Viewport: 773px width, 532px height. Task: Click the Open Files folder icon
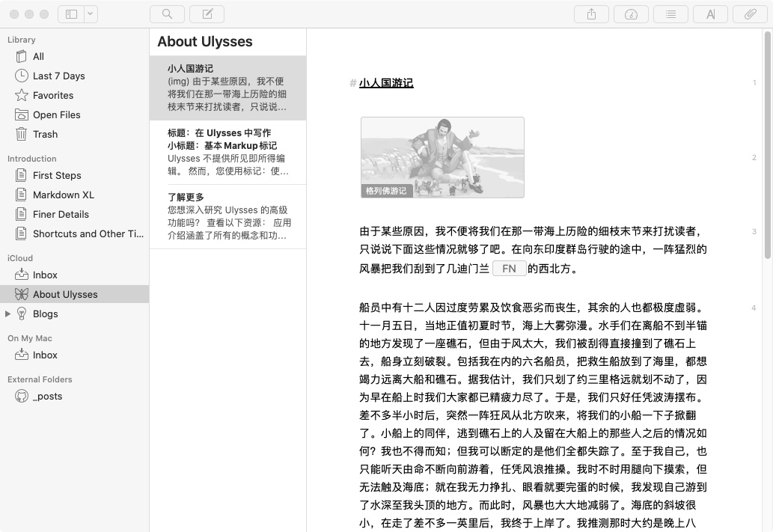pyautogui.click(x=21, y=115)
